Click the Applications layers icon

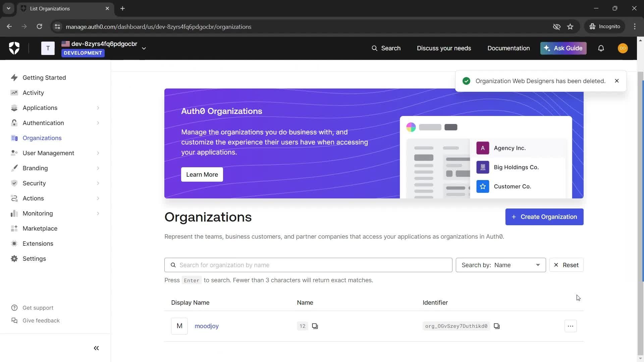[x=14, y=108]
